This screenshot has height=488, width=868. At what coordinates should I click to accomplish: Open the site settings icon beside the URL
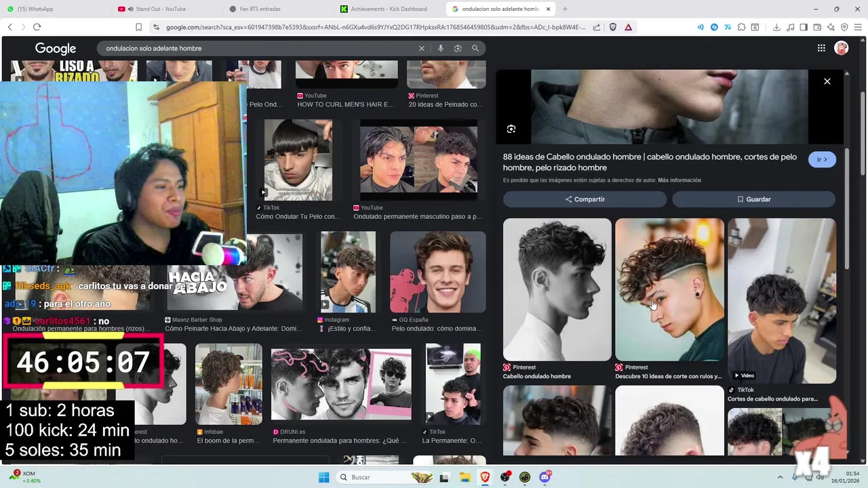[157, 27]
